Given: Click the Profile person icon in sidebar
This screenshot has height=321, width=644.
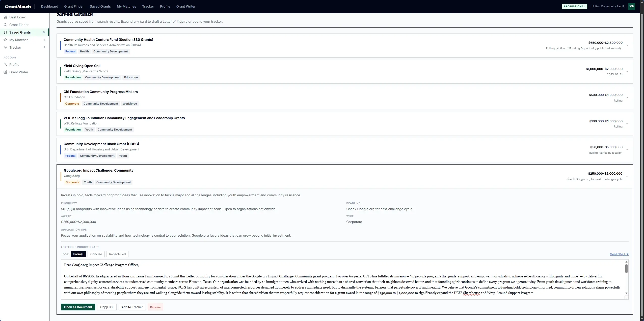Looking at the screenshot, I should [5, 65].
